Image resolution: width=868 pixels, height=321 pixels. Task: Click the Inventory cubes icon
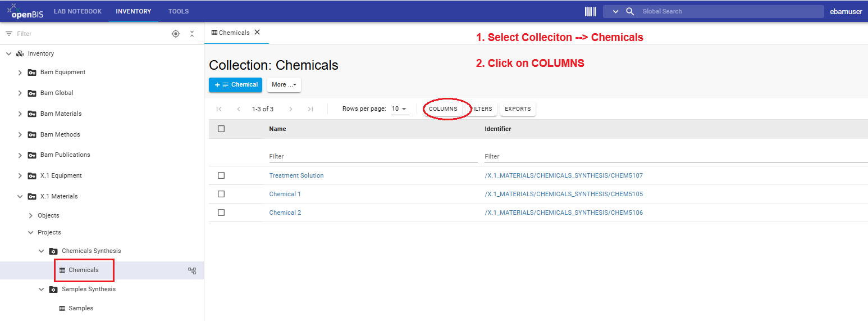pyautogui.click(x=20, y=53)
